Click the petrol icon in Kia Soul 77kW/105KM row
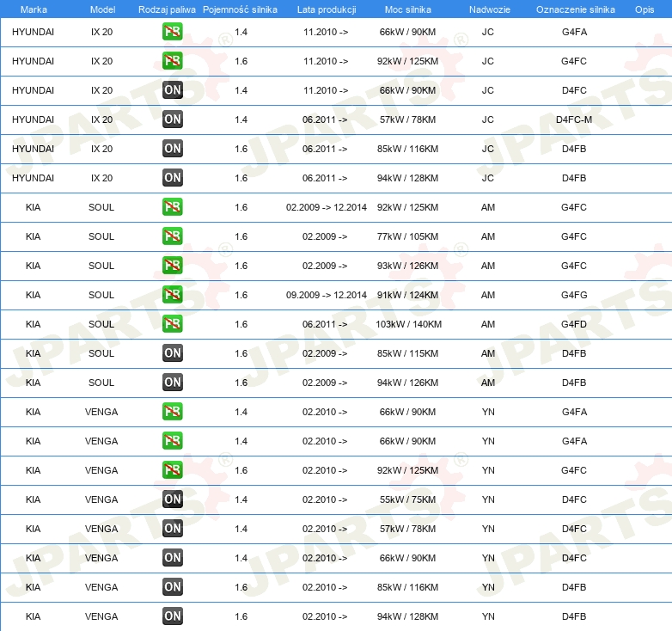Image resolution: width=672 pixels, height=631 pixels. click(x=172, y=236)
